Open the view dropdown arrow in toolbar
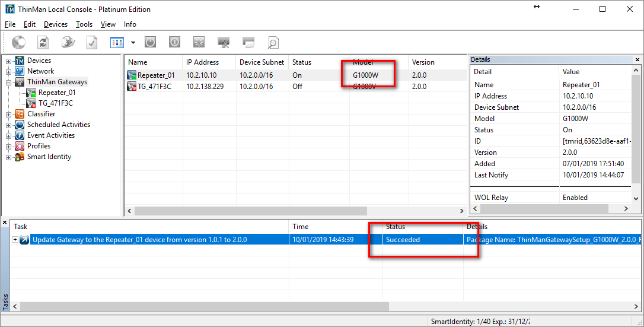 (x=133, y=42)
